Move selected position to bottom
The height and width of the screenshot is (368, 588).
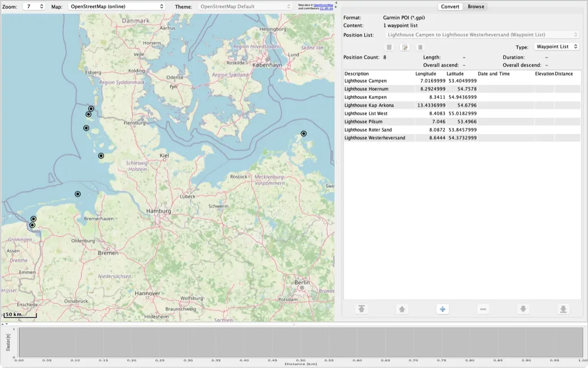point(563,309)
